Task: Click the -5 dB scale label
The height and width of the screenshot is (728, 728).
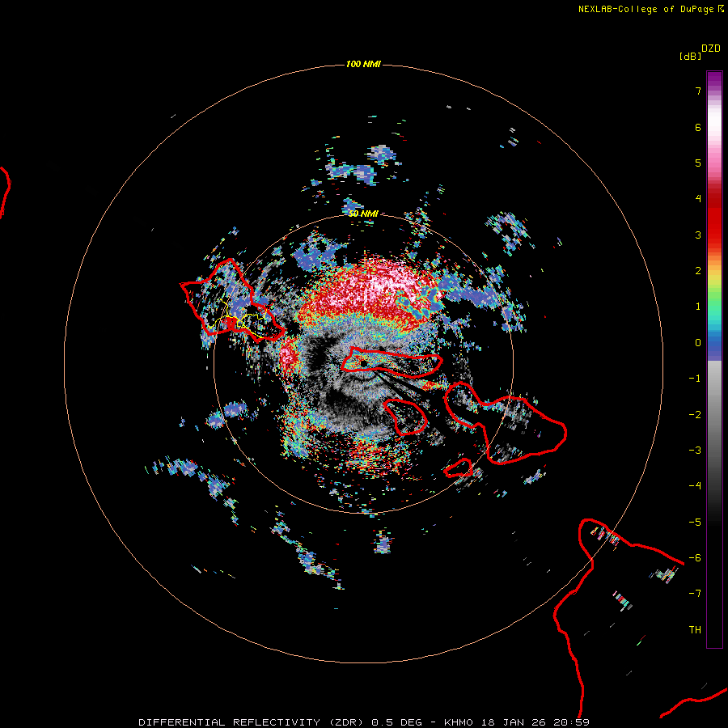Action: (695, 523)
